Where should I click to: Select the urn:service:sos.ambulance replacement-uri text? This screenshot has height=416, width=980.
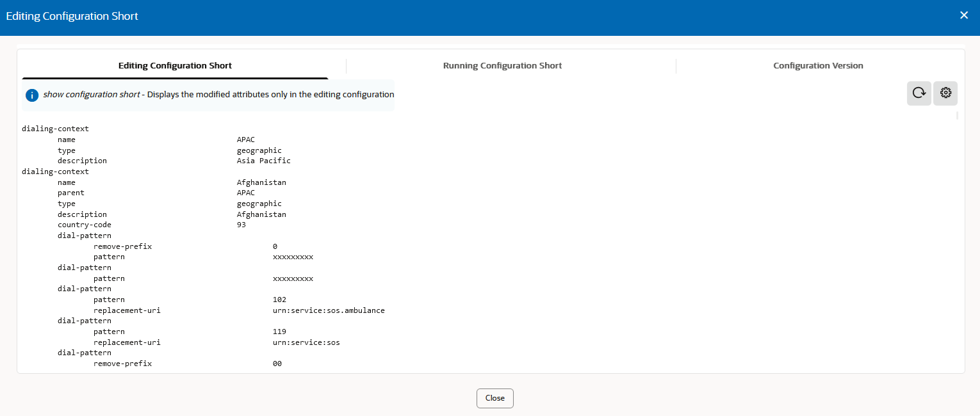[x=329, y=310]
